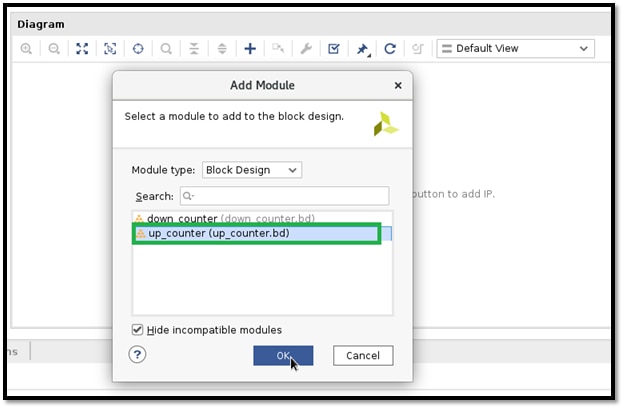
Task: Select the down_counter module row
Action: [x=262, y=218]
